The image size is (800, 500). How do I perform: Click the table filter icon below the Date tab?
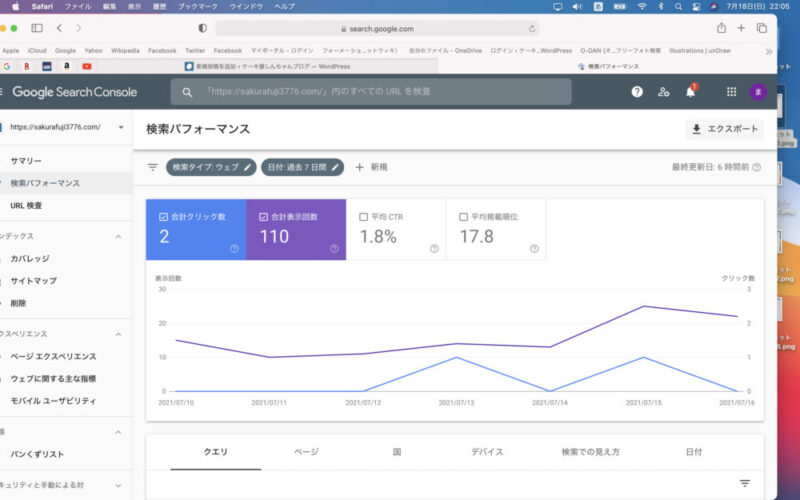[x=744, y=483]
